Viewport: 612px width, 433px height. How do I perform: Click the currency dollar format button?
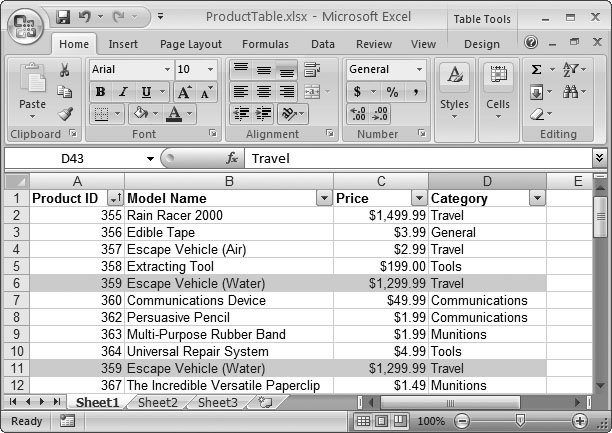[x=359, y=92]
